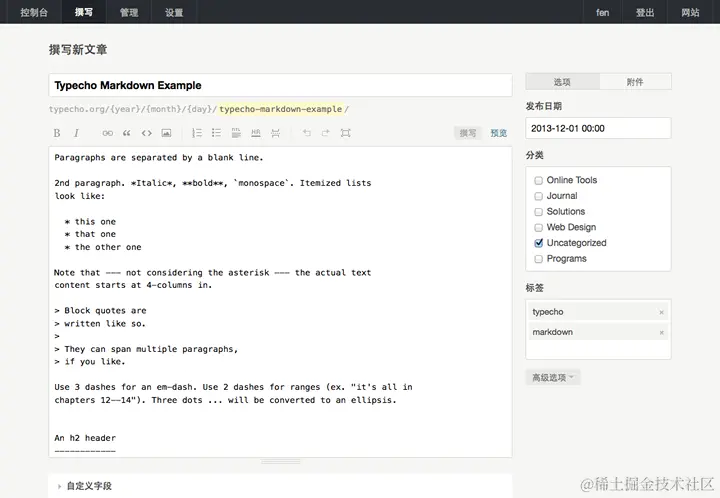Insert a heading using heading icon
This screenshot has height=498, width=720.
coord(236,133)
